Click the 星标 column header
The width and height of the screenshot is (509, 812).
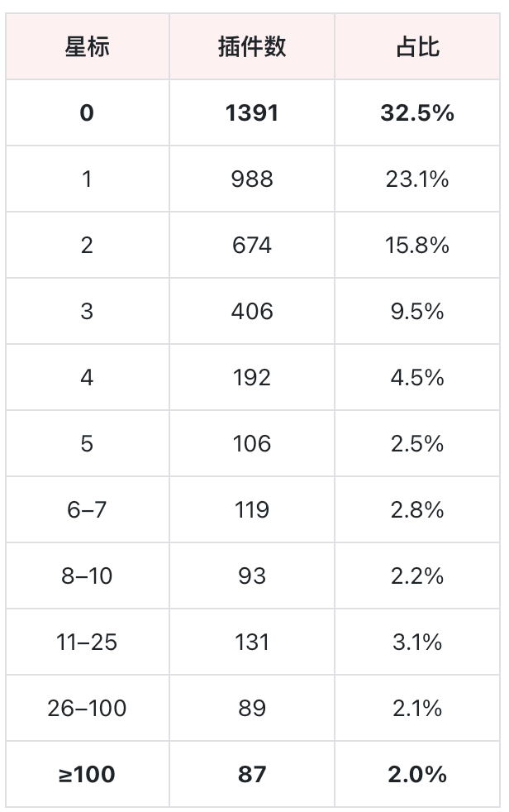click(x=88, y=46)
